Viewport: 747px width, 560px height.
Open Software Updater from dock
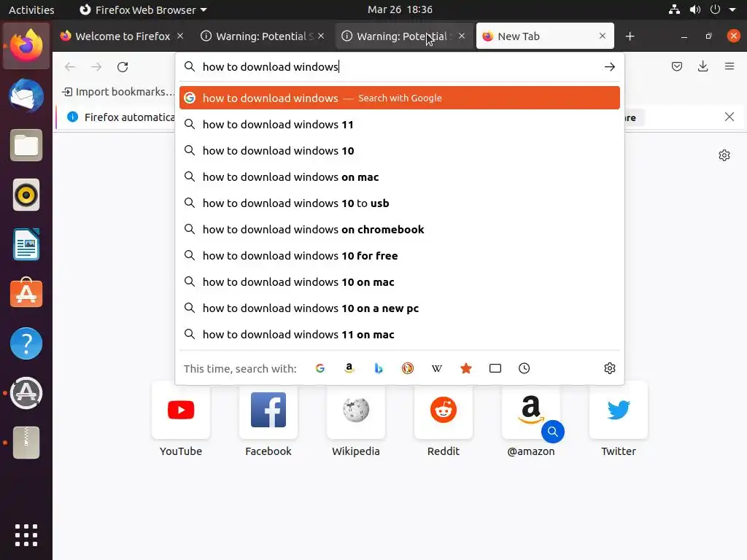(x=26, y=393)
